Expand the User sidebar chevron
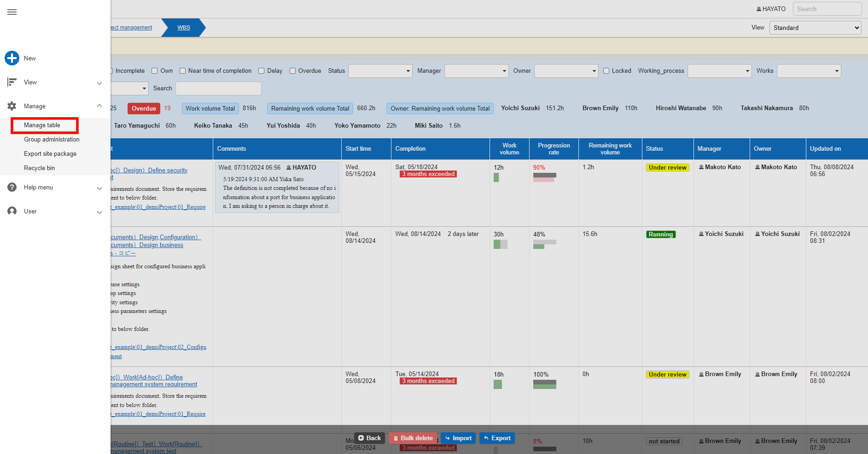 (100, 212)
